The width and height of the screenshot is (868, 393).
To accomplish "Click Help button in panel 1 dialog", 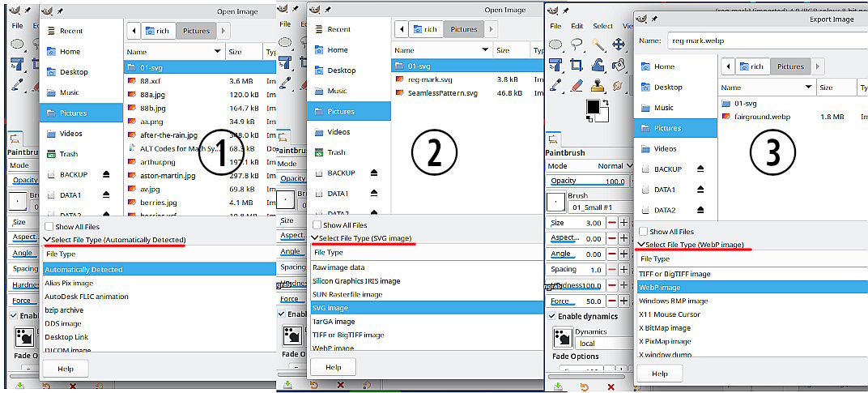I will point(66,369).
